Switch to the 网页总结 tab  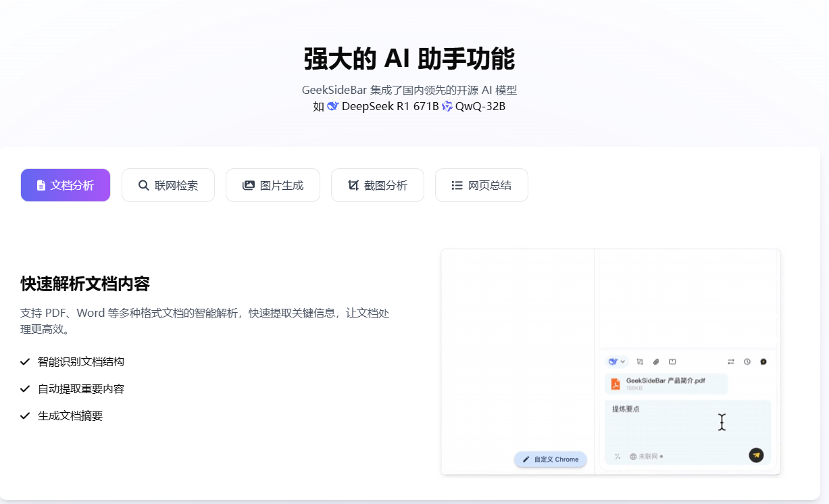481,185
